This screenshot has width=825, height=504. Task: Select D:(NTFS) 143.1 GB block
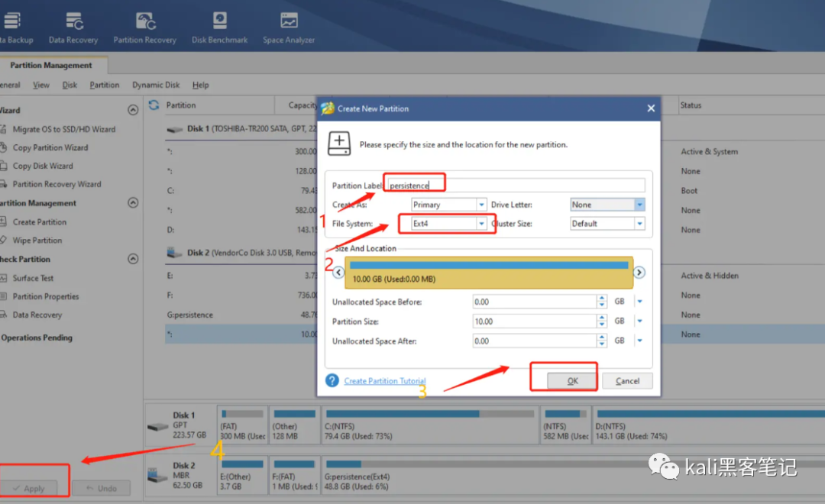point(709,425)
